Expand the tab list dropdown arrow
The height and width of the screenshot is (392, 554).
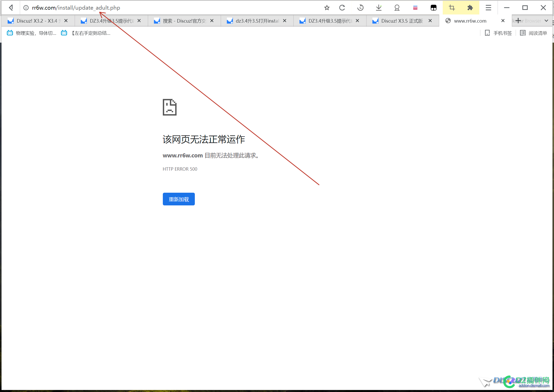[x=546, y=21]
